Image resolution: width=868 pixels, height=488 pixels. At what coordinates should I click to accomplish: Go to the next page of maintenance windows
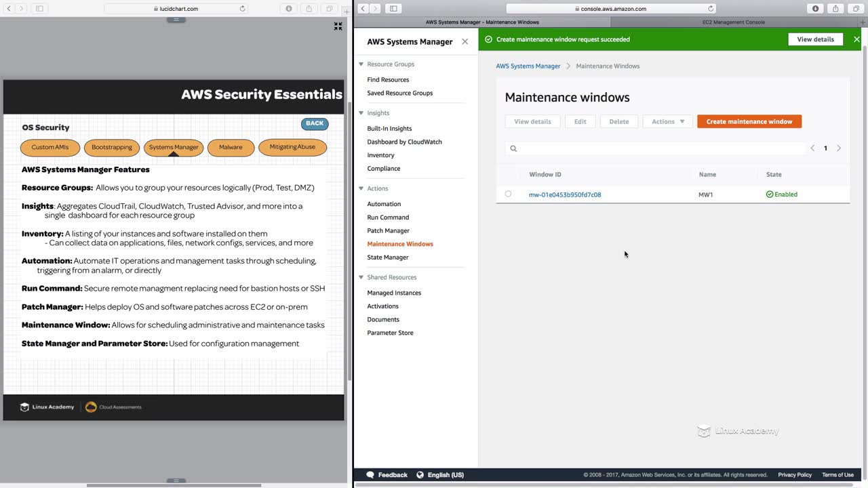839,148
